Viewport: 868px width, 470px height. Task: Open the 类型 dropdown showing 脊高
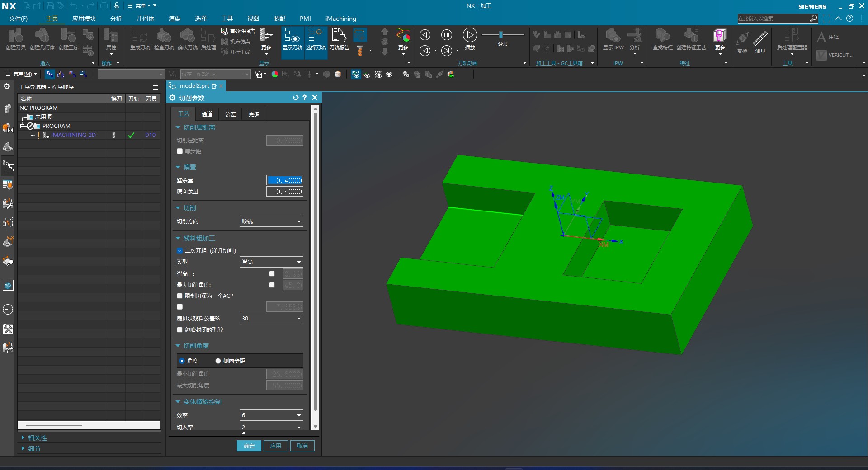click(x=271, y=262)
